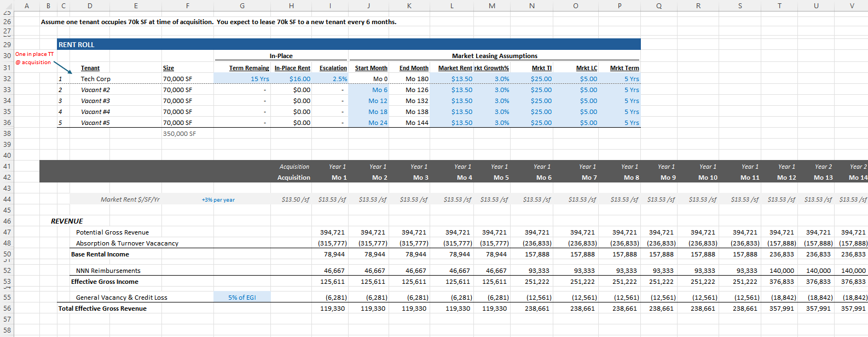868x337 pixels.
Task: Click the $16.00 In-Place Rent cell
Action: 299,79
